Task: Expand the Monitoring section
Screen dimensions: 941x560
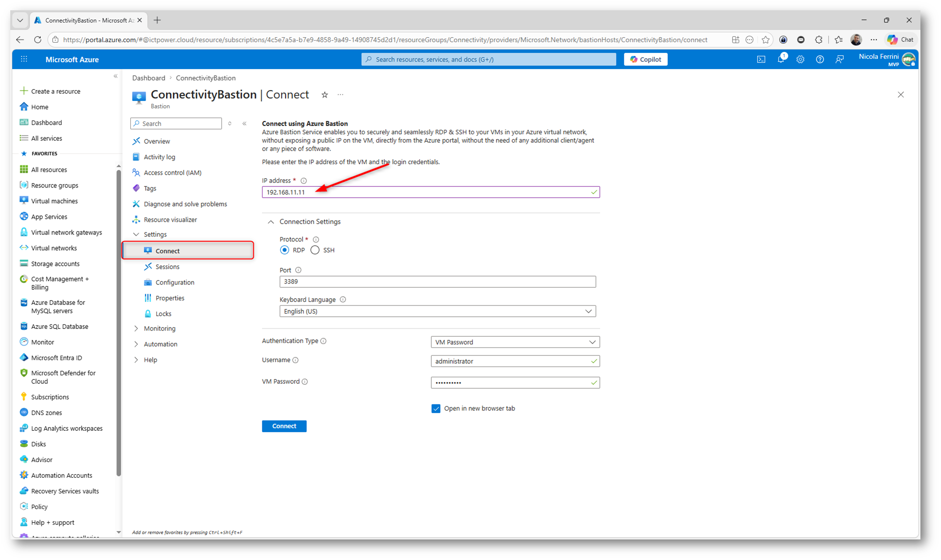Action: [x=159, y=328]
